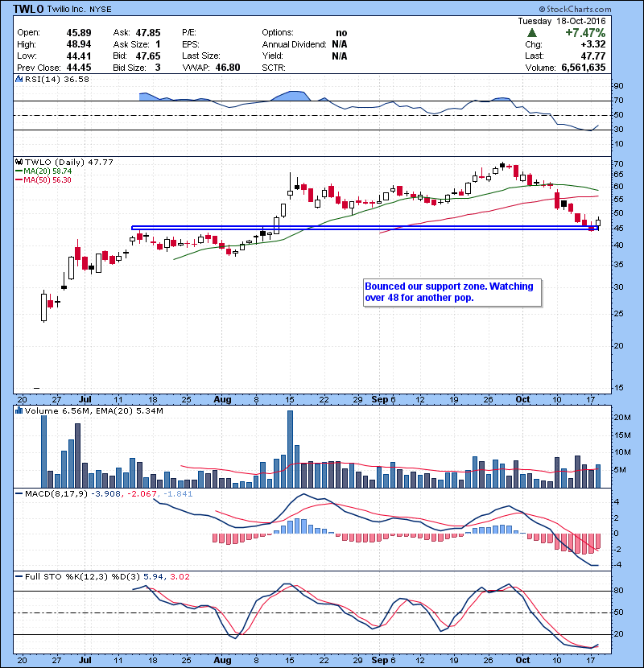Click the Sep label on the bottom date axis
This screenshot has height=668, width=644.
coord(379,660)
